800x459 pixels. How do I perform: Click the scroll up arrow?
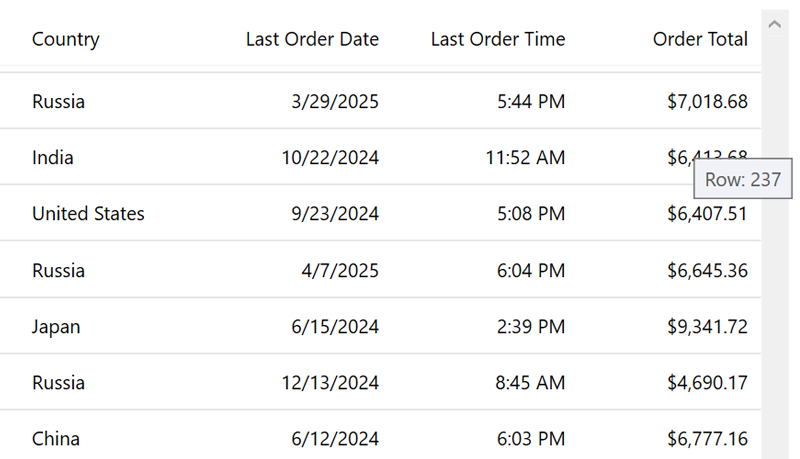[x=774, y=25]
